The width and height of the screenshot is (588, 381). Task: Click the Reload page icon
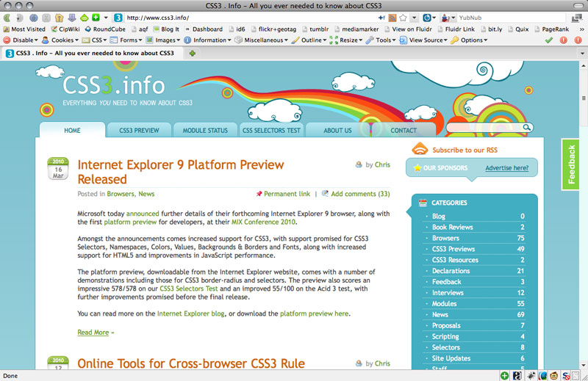click(x=35, y=17)
